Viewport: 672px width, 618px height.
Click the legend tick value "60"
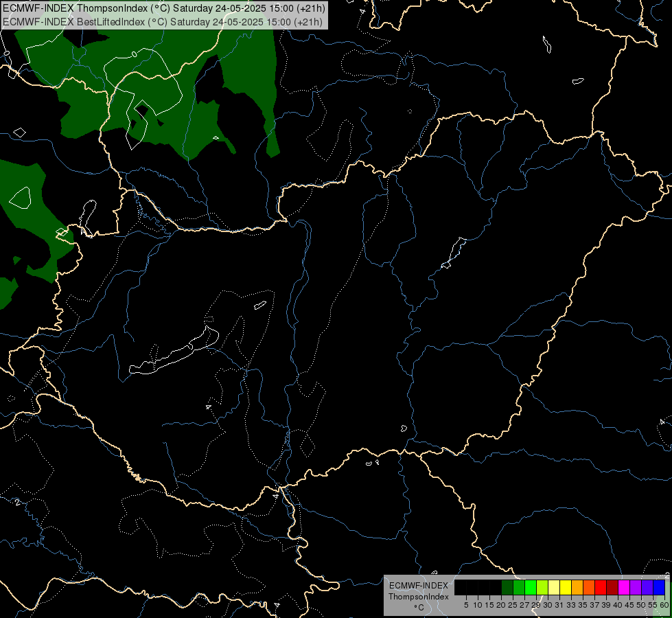664,605
